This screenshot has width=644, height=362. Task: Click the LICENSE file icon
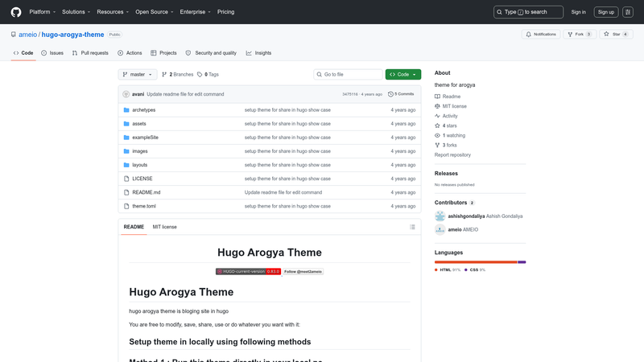pyautogui.click(x=126, y=179)
